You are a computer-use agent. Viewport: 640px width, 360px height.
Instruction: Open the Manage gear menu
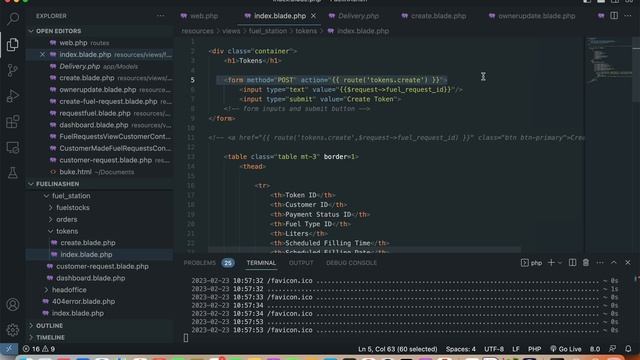click(x=13, y=330)
